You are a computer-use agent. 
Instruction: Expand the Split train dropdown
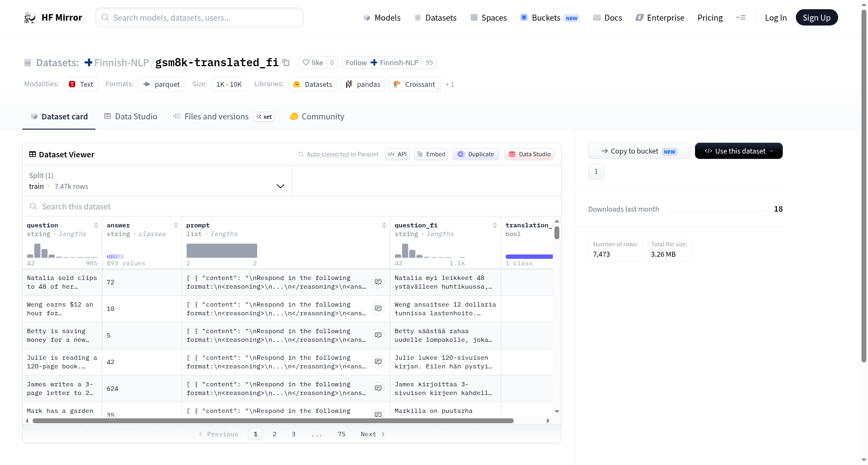point(157,181)
